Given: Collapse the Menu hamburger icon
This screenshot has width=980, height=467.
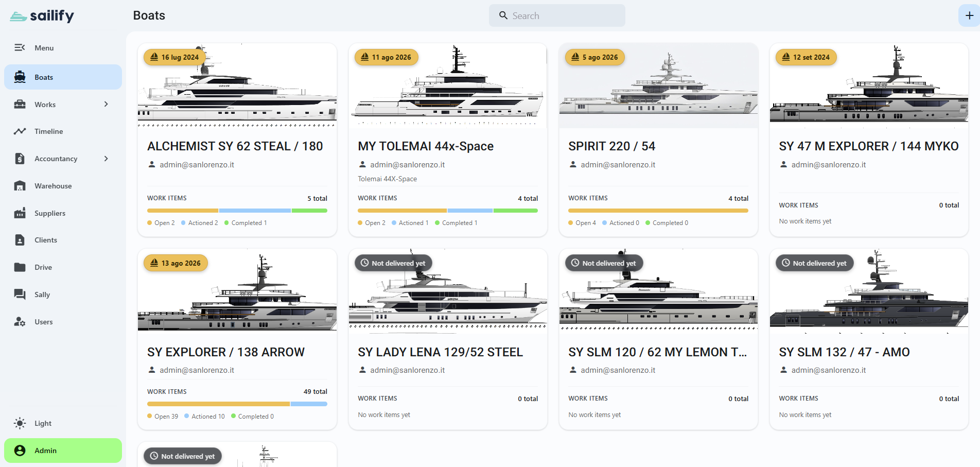Looking at the screenshot, I should point(20,47).
